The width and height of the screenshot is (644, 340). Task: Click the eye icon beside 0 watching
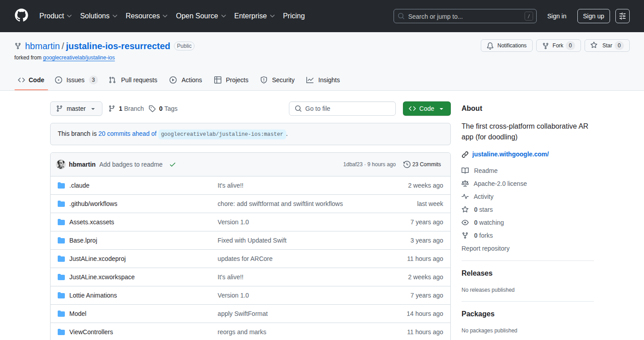click(x=465, y=222)
